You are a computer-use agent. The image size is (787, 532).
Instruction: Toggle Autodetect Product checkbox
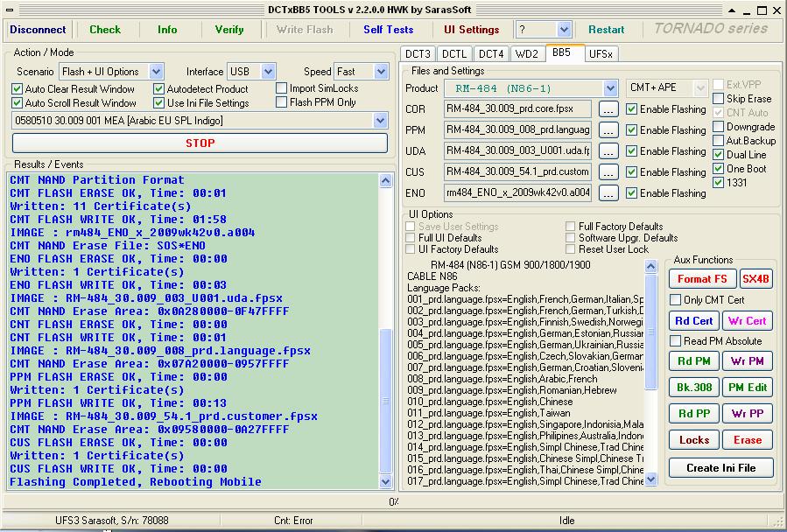[159, 89]
